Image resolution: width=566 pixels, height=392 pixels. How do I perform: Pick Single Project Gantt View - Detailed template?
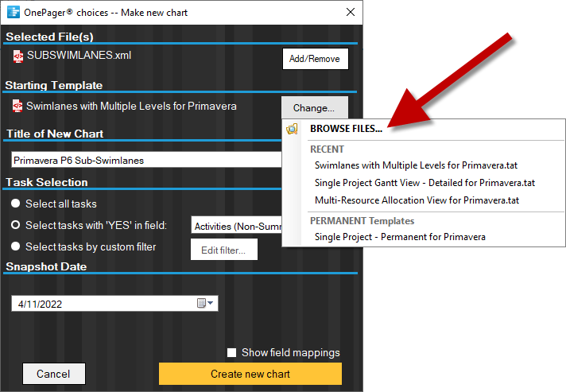click(424, 183)
